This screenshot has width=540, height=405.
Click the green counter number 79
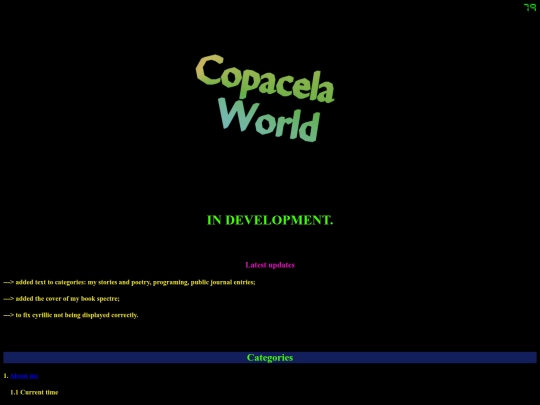point(530,8)
